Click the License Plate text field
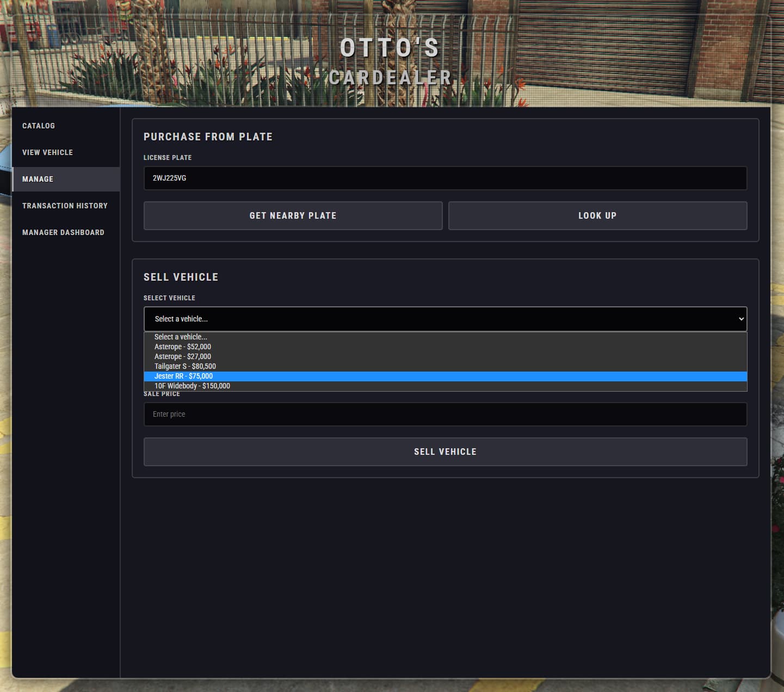This screenshot has height=692, width=784. (445, 178)
